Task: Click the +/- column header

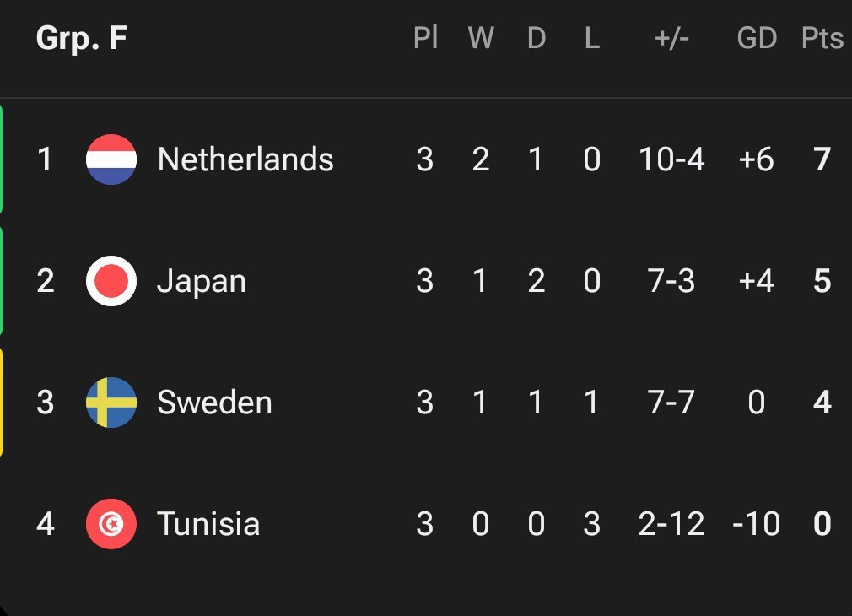Action: click(x=671, y=38)
